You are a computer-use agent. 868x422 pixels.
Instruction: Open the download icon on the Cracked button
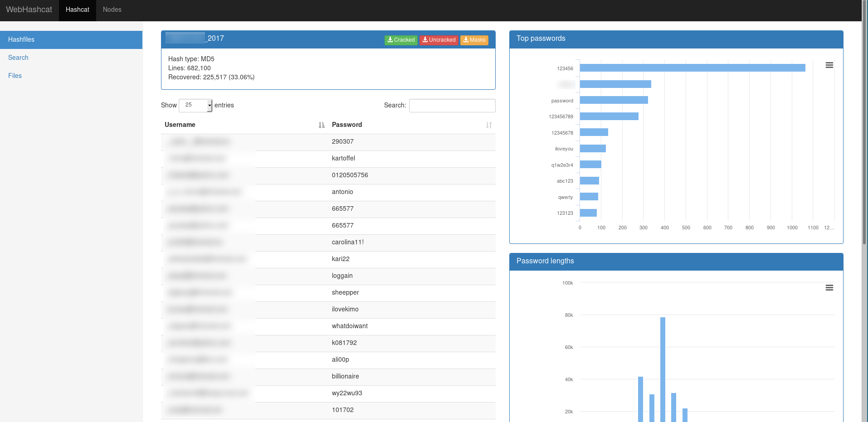390,40
